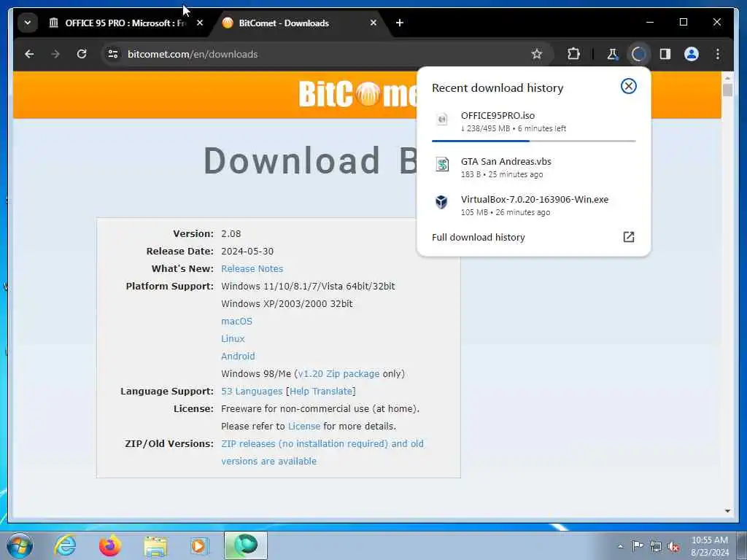
Task: Show hidden system tray icons arrow
Action: [620, 546]
